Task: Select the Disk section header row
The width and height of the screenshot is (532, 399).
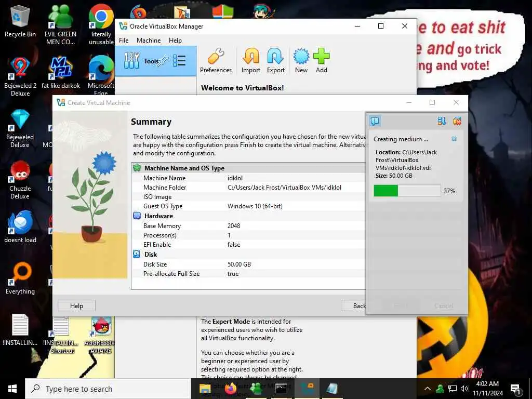Action: [249, 255]
